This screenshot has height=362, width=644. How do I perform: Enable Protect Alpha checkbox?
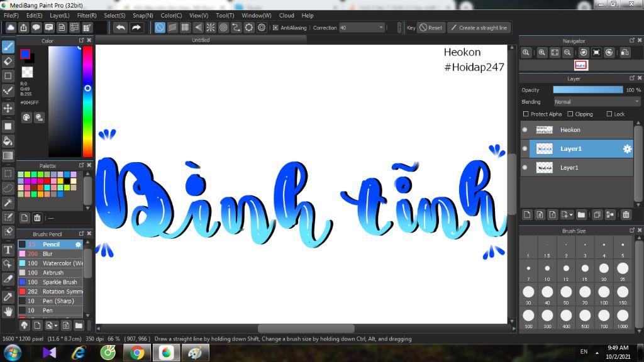pos(526,114)
